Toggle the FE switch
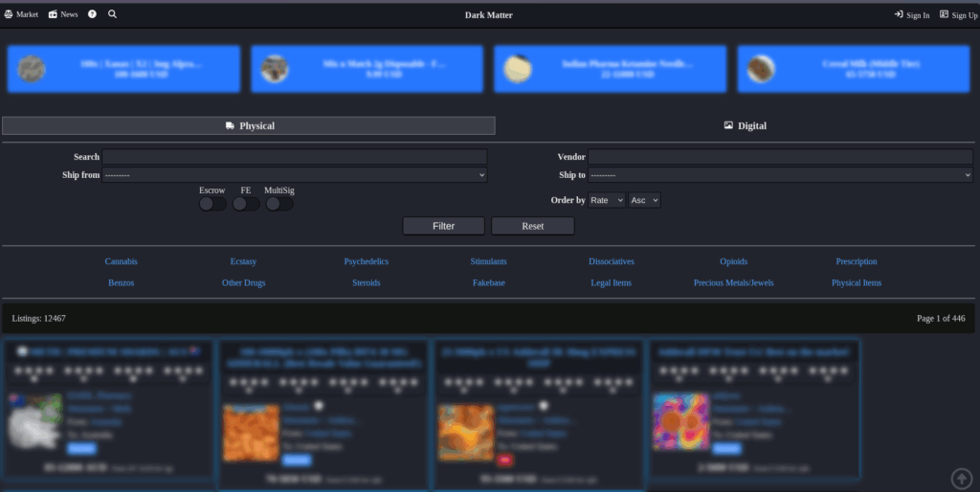The height and width of the screenshot is (492, 980). pos(246,204)
